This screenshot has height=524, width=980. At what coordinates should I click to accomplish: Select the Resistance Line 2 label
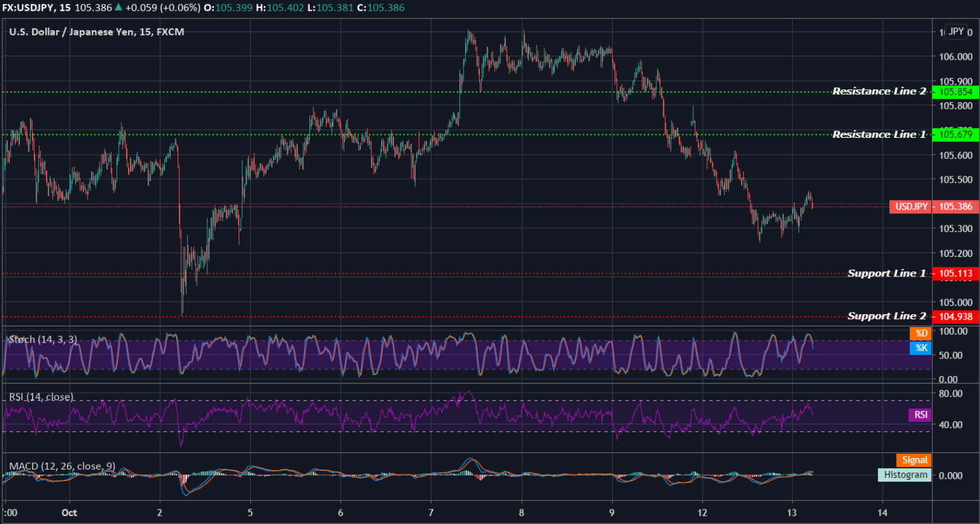click(x=879, y=91)
